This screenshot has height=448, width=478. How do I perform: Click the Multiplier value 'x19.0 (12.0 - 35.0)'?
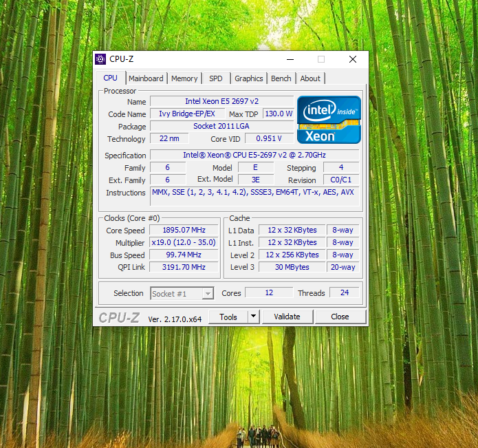click(184, 242)
